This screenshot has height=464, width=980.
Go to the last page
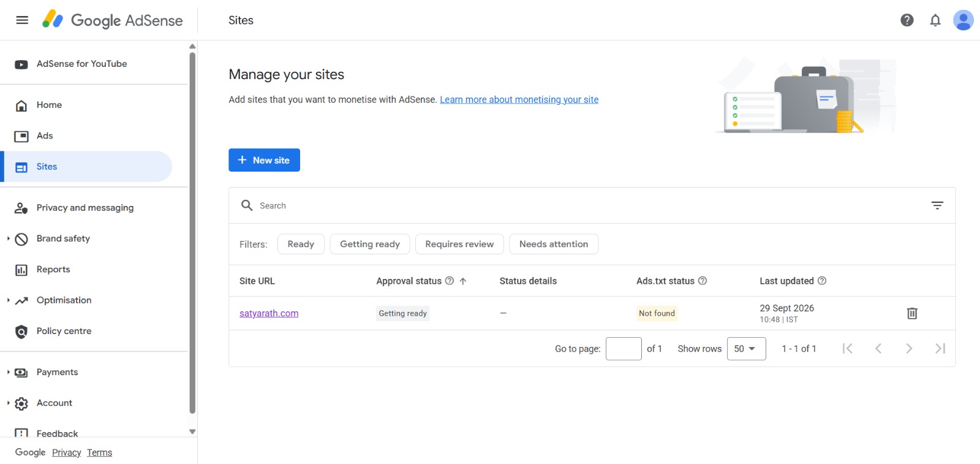point(940,349)
